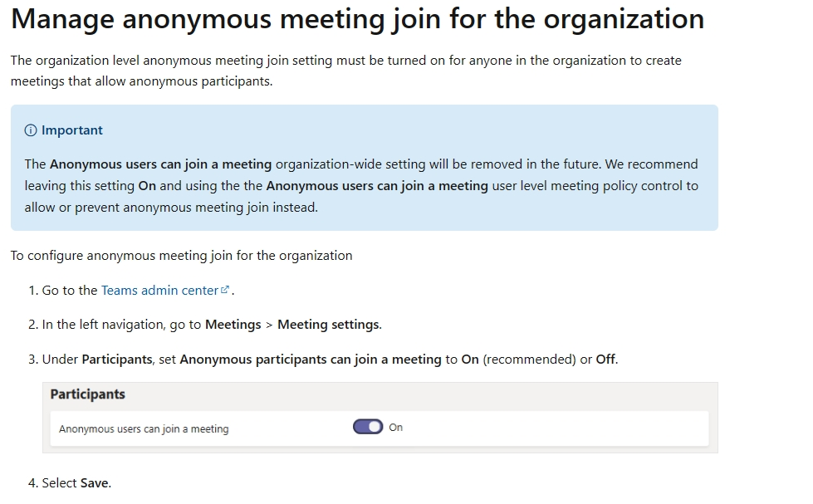Click the Manage anonymous meeting join page title

pos(357,19)
